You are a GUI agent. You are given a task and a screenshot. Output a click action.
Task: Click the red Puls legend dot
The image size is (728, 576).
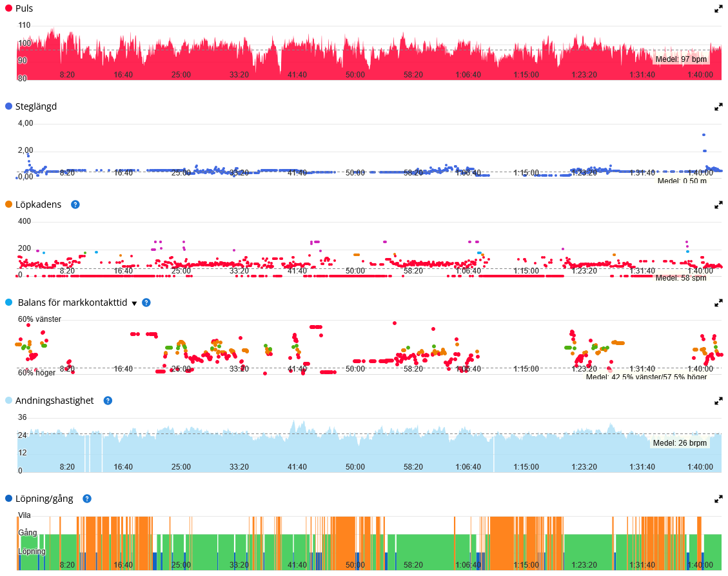click(8, 8)
